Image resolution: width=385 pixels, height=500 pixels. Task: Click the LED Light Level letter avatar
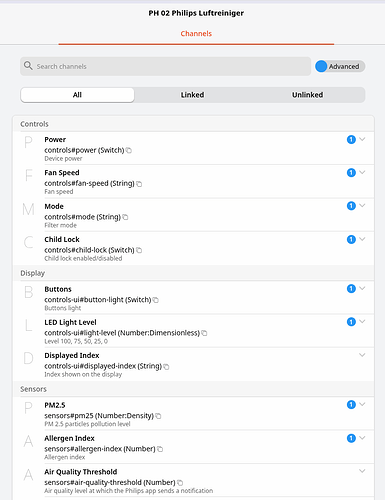coord(28,325)
